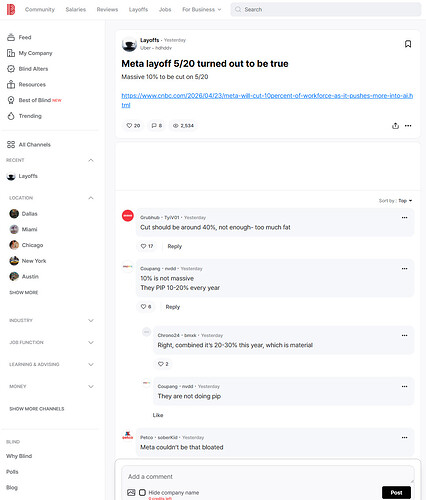Click the comments count icon on post

pos(157,126)
